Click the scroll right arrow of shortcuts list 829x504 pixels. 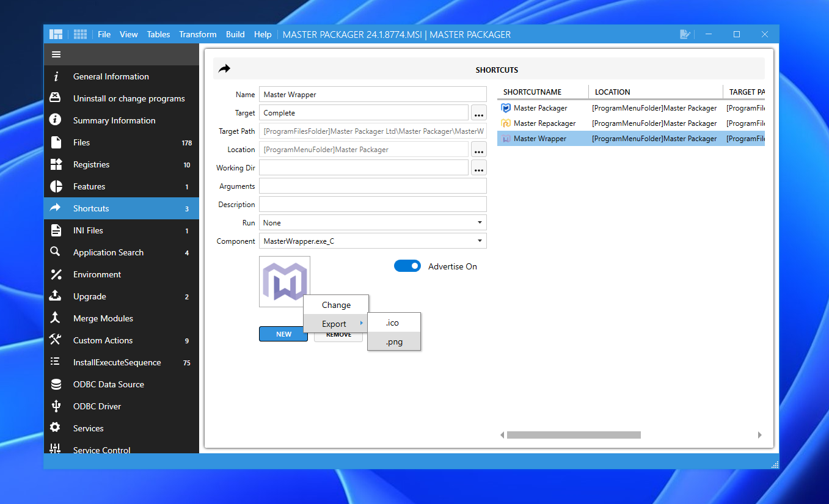tap(759, 435)
